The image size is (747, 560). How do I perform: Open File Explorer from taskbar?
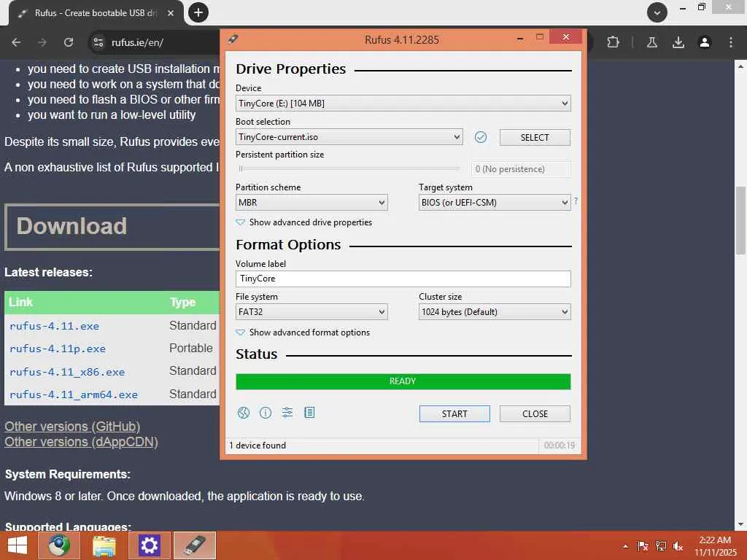[x=104, y=545]
